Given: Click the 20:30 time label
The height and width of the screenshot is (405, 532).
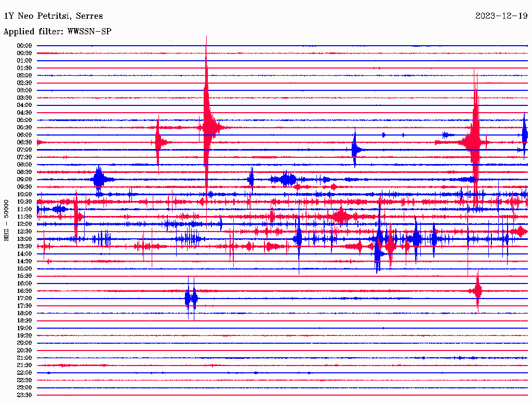Looking at the screenshot, I should coord(24,350).
